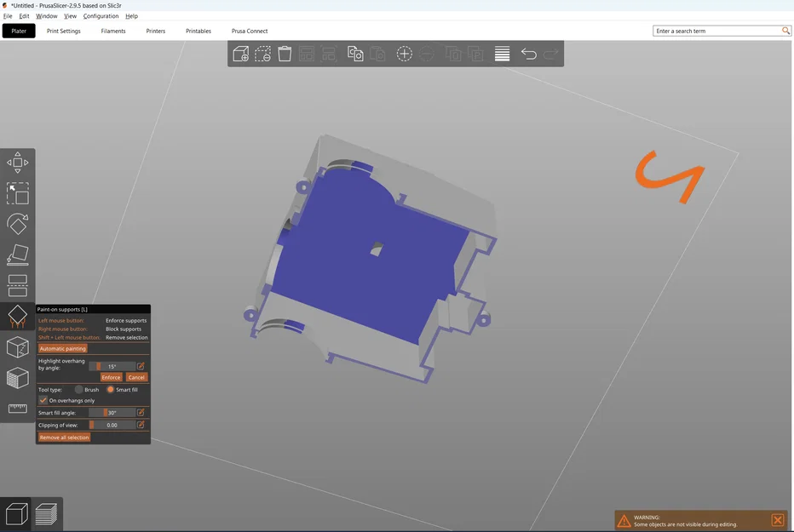Click the Arrange icon in the toolbar

tap(307, 54)
